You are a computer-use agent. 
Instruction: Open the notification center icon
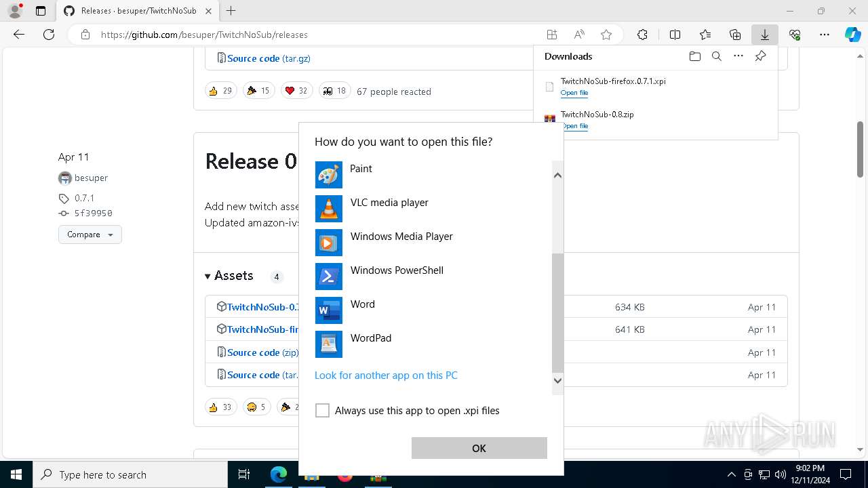pyautogui.click(x=846, y=474)
